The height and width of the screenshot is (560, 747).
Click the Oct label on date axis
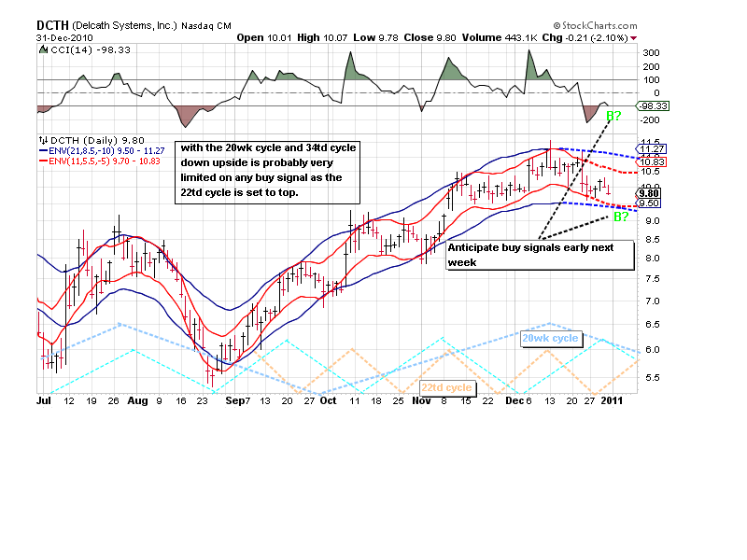click(329, 400)
